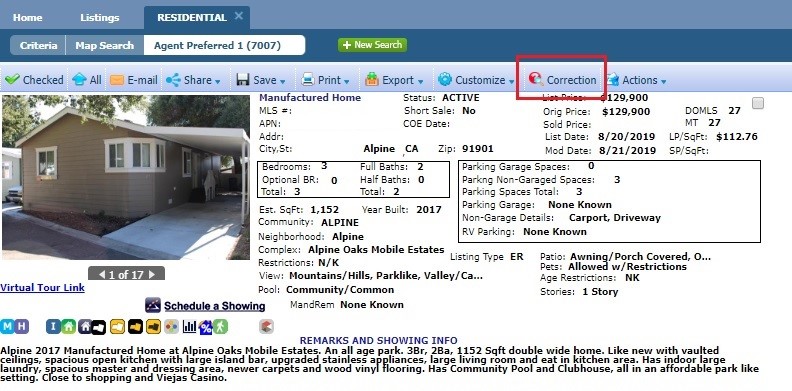The height and width of the screenshot is (391, 792).
Task: Click the green house icon
Action: pyautogui.click(x=68, y=326)
